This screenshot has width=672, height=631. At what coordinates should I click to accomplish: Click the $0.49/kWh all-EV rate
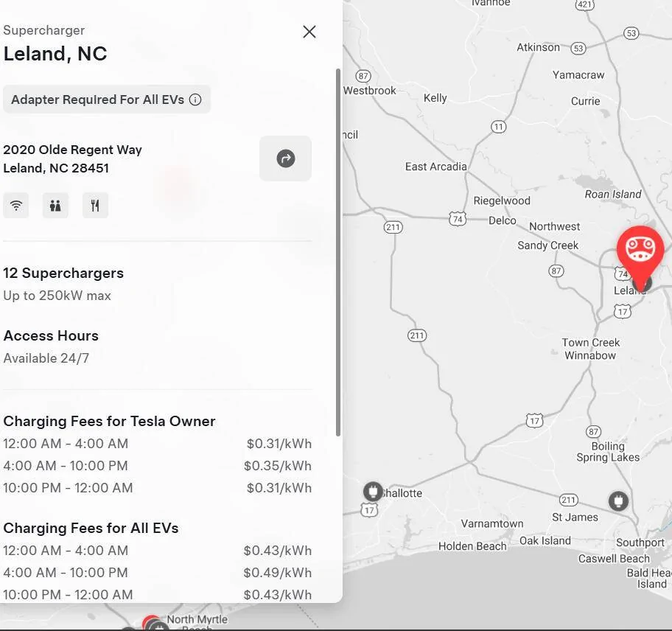(278, 573)
